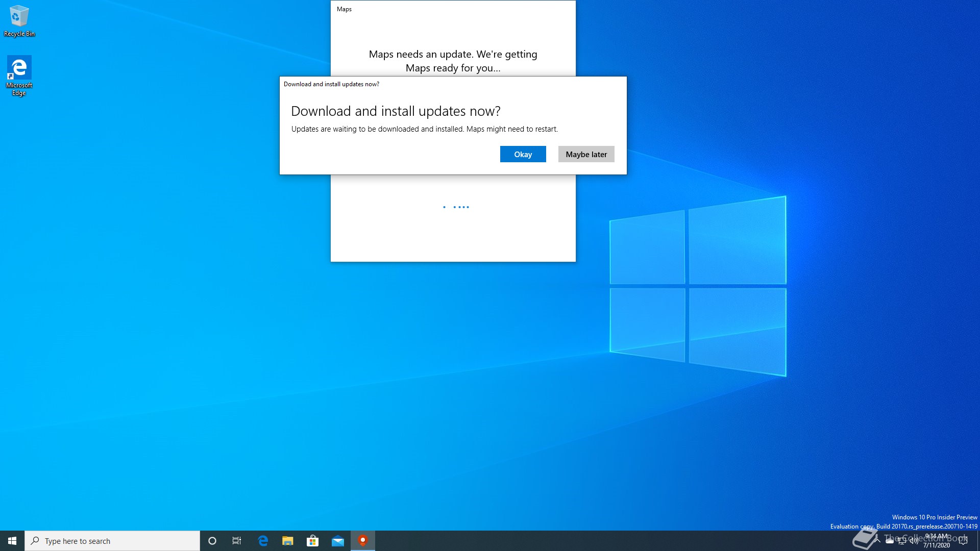Image resolution: width=980 pixels, height=551 pixels.
Task: Focus the 'Type here to search' box
Action: pos(112,541)
